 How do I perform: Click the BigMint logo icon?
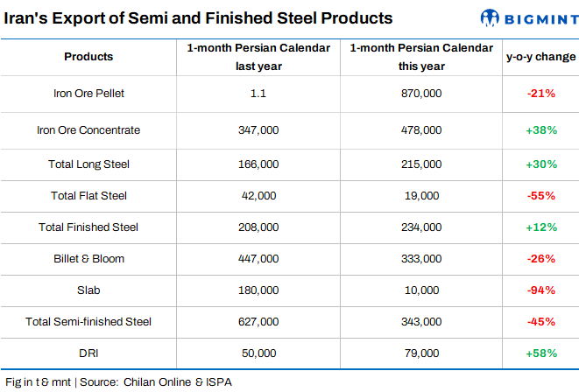(x=491, y=17)
